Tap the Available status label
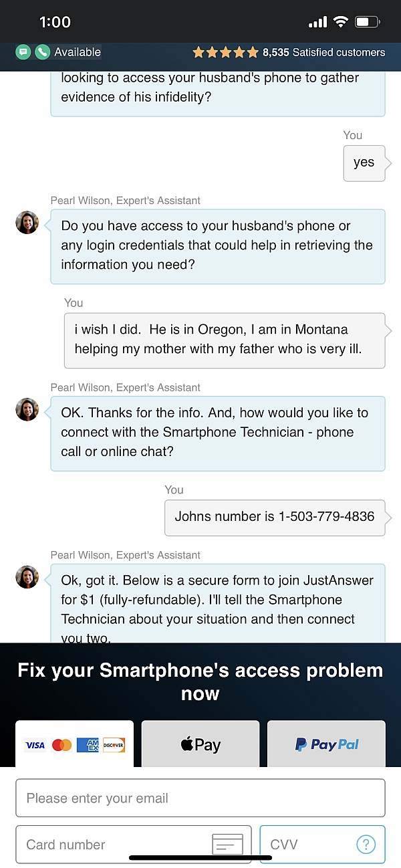401x868 pixels. (78, 52)
